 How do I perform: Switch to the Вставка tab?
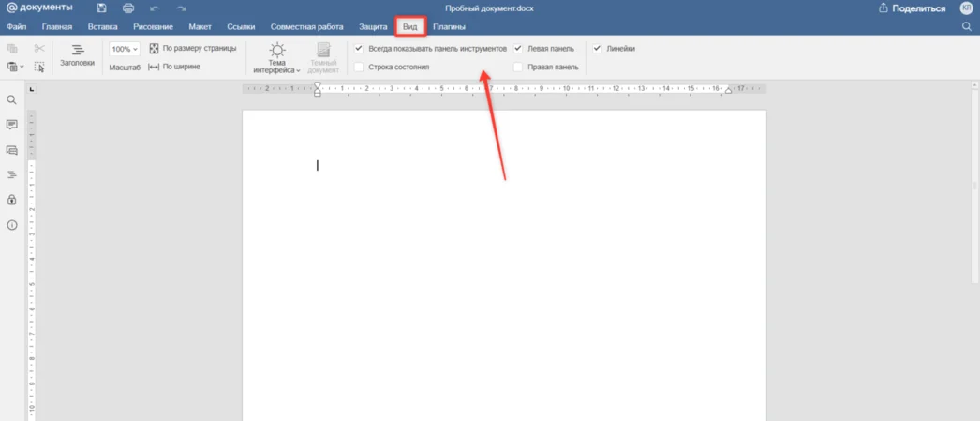coord(102,27)
